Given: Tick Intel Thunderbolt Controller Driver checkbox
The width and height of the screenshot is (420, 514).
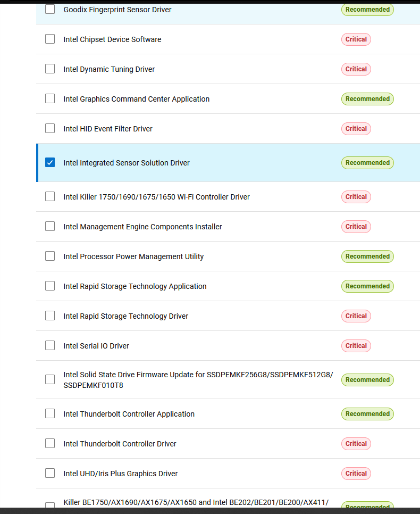Looking at the screenshot, I should pyautogui.click(x=50, y=443).
